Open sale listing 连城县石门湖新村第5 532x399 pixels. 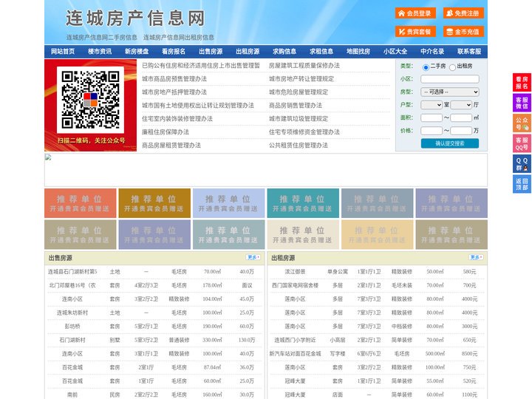[72, 272]
